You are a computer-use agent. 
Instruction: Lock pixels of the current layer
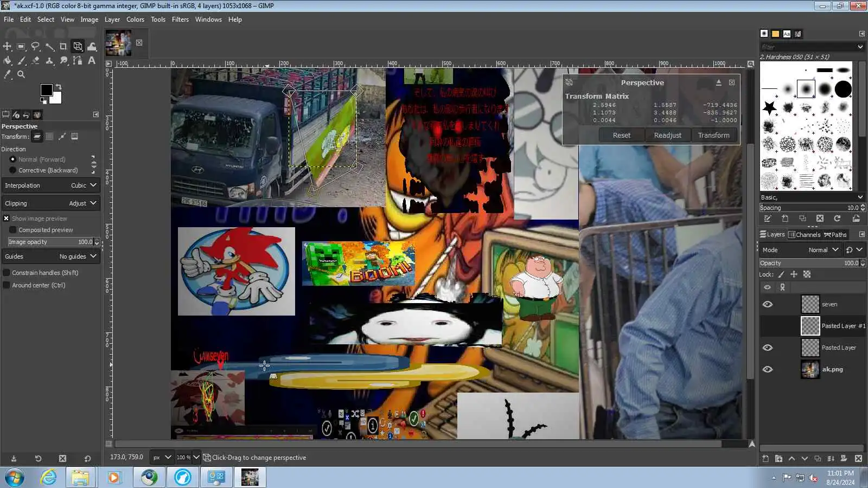point(781,274)
